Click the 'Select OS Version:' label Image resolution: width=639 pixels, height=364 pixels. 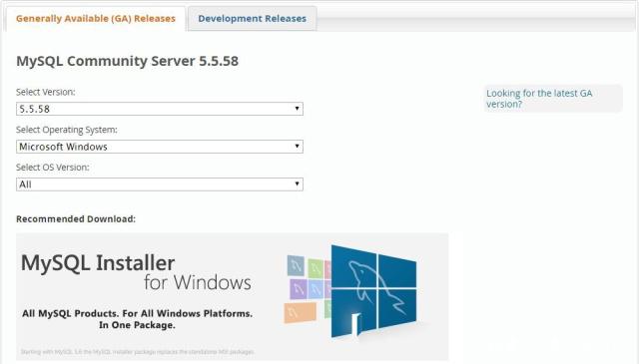coord(53,168)
